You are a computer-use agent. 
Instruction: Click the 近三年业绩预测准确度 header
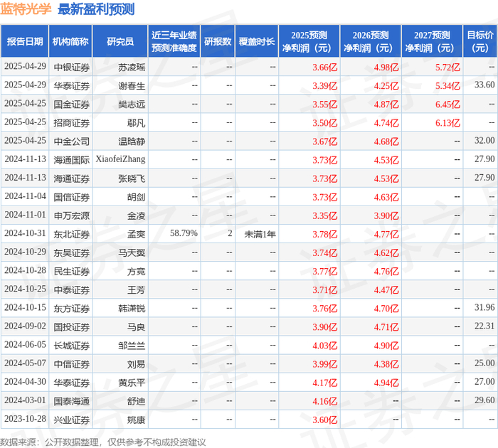174,41
